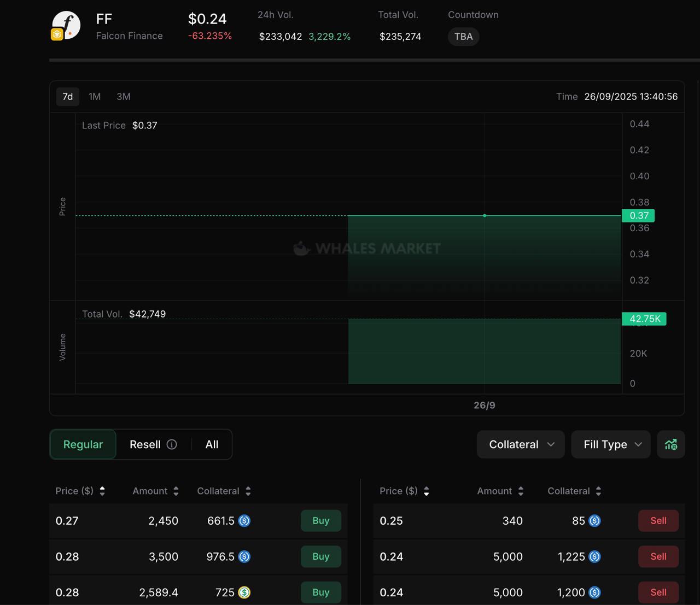The image size is (700, 605).
Task: Select the 7d chart range
Action: coord(68,96)
